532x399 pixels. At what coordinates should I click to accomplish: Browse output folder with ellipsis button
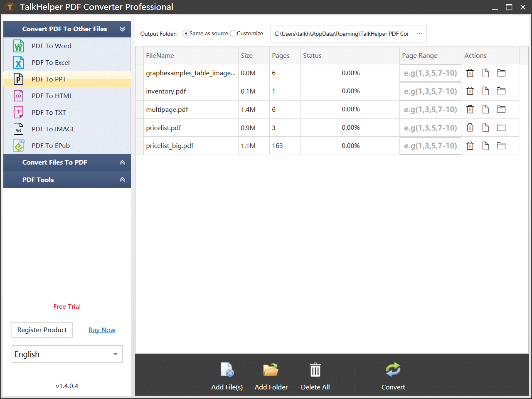[419, 34]
